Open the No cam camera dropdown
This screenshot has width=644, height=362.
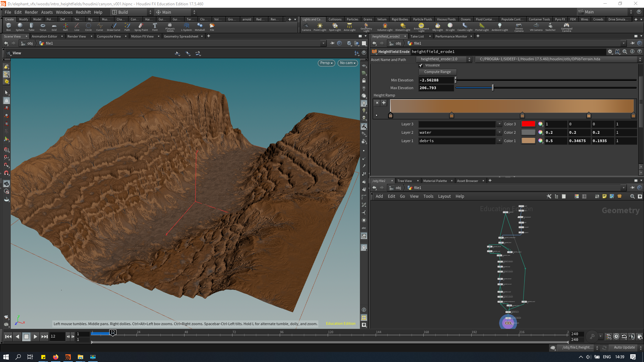point(347,63)
